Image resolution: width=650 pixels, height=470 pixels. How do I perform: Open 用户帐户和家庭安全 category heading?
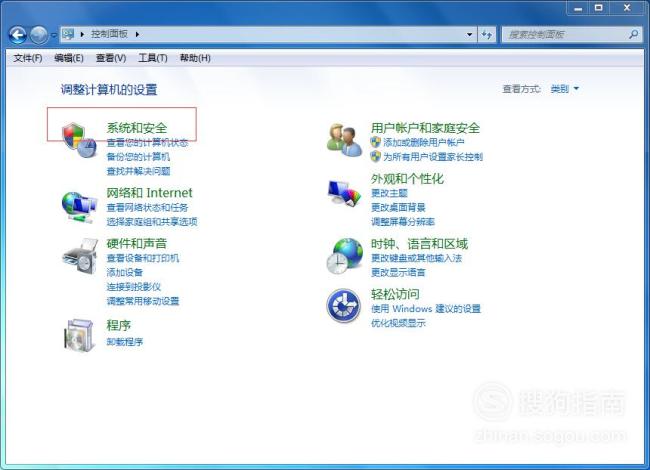coord(425,128)
